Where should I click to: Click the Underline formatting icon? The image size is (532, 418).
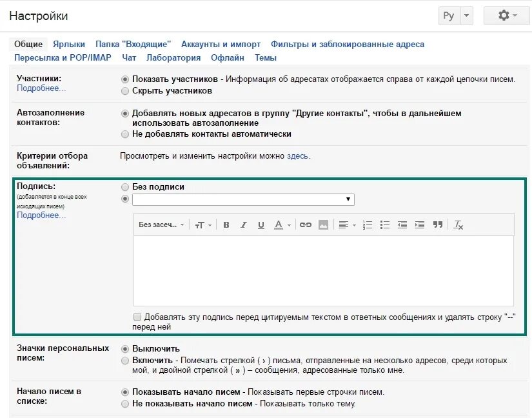(x=261, y=225)
